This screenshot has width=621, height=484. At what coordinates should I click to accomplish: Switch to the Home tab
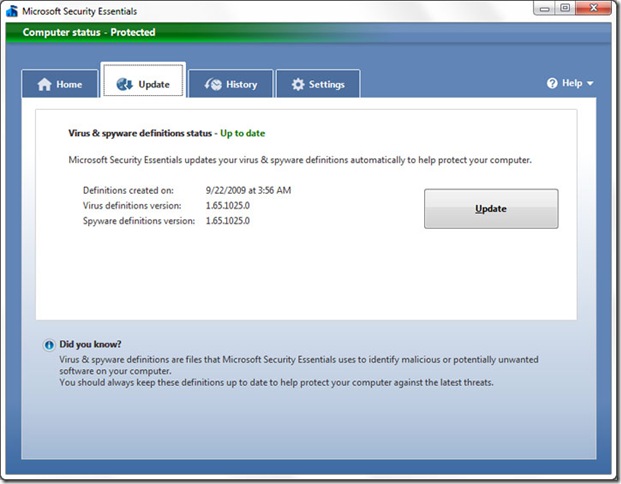pyautogui.click(x=60, y=84)
